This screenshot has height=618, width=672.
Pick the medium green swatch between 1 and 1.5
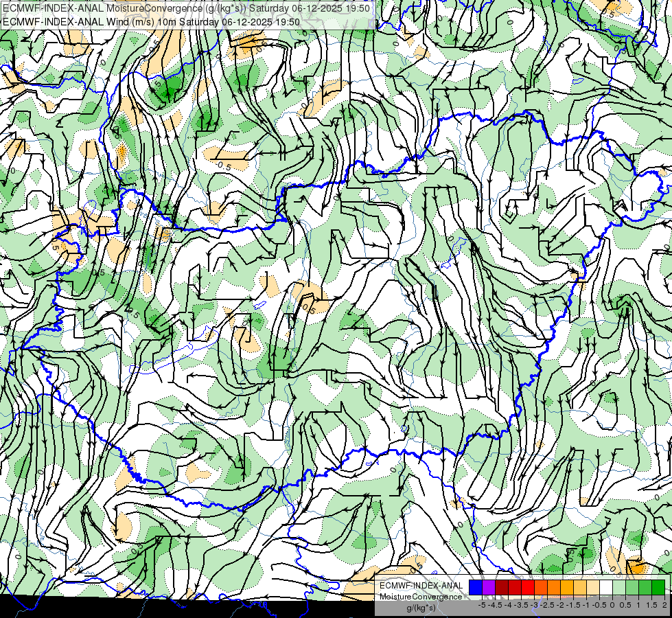point(645,587)
